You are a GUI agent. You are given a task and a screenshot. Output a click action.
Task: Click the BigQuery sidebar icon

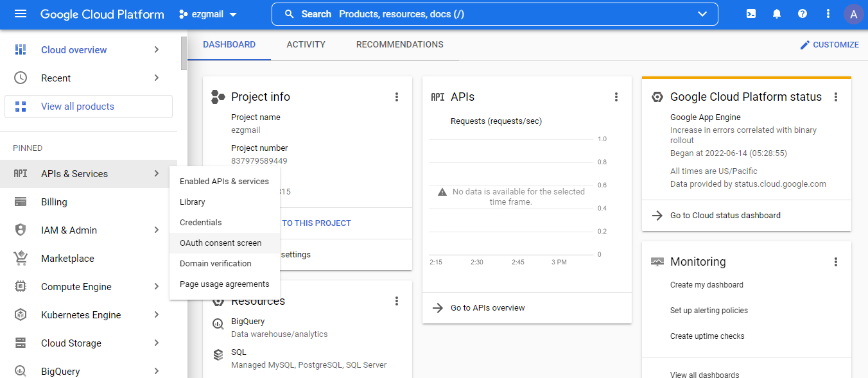coord(21,371)
